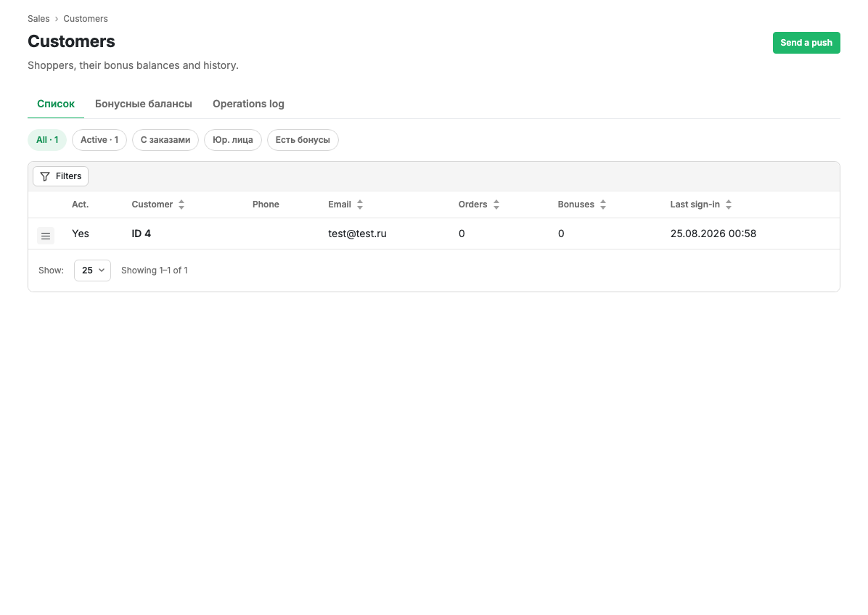Open the Filters panel
The image size is (868, 615).
click(60, 176)
